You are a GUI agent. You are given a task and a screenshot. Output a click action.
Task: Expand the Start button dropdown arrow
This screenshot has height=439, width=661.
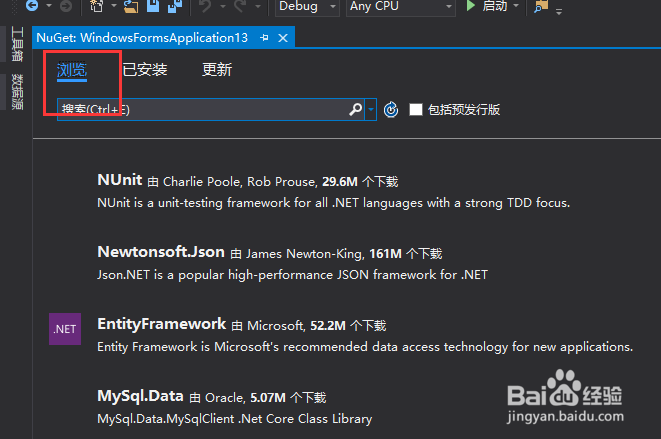tap(516, 6)
